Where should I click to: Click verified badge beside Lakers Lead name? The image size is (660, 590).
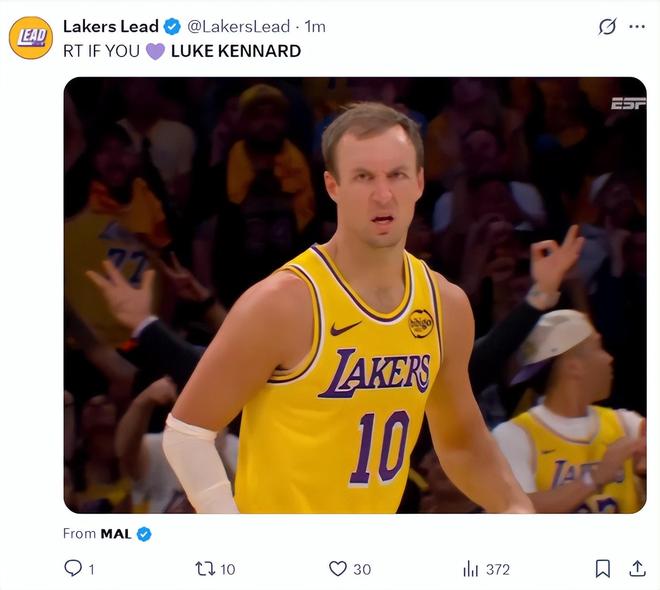tap(172, 26)
